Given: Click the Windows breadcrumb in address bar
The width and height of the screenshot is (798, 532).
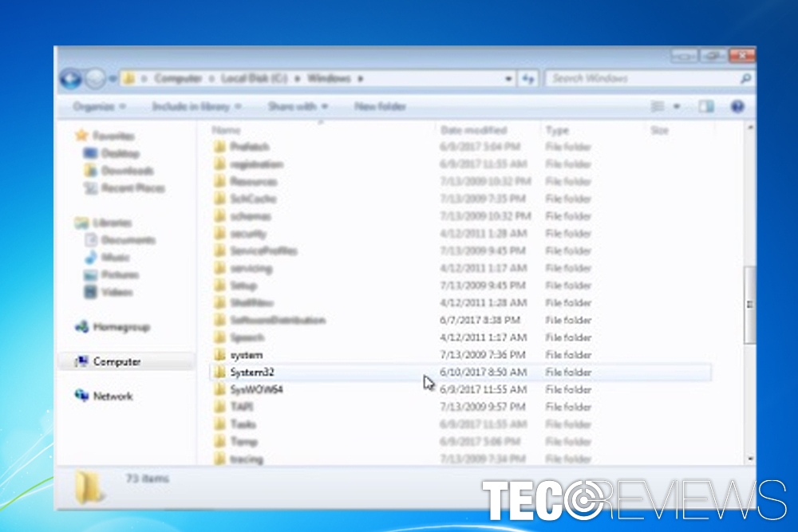Looking at the screenshot, I should click(330, 78).
